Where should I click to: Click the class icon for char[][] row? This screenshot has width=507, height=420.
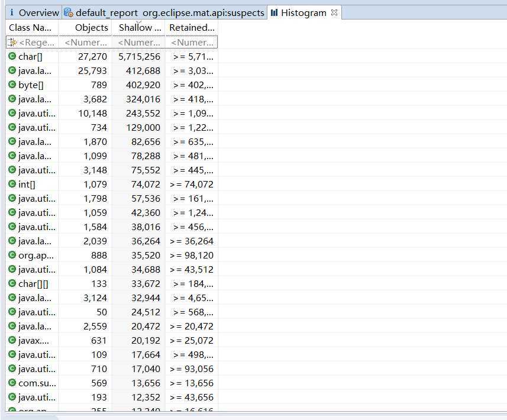click(x=12, y=283)
